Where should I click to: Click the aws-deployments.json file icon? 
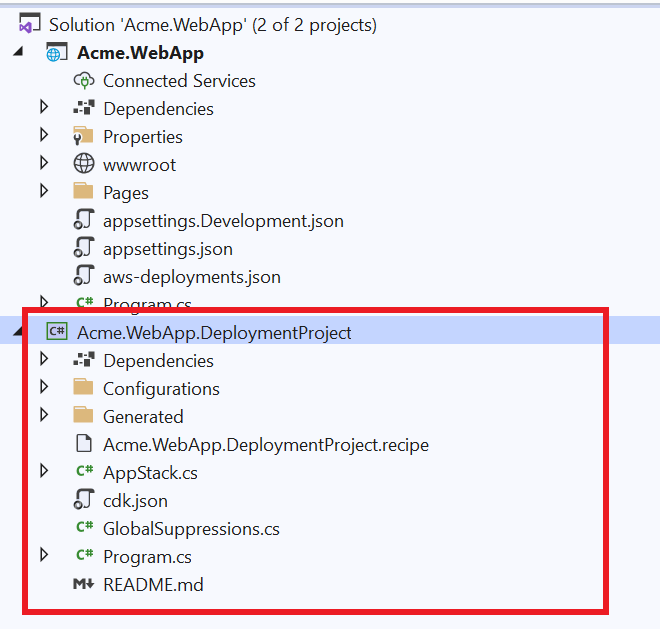click(x=84, y=276)
